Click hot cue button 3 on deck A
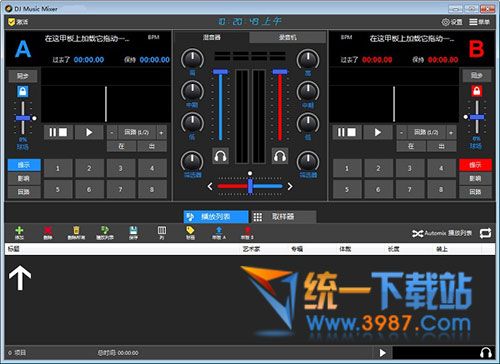 (120, 168)
